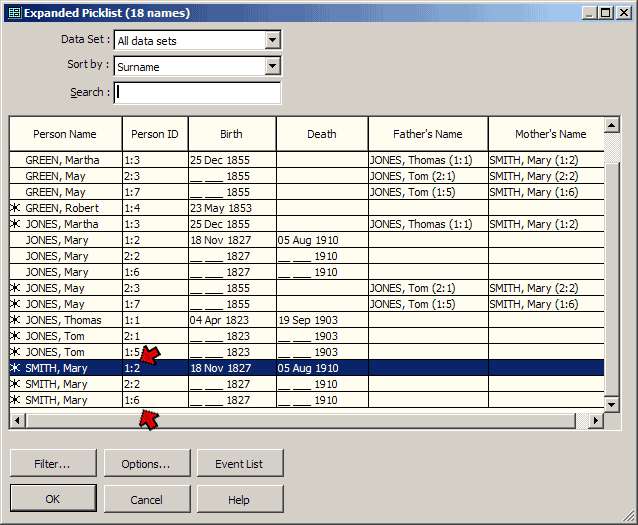638x525 pixels.
Task: Select JONES, Mary born 18 Nov 1827
Action: click(307, 240)
